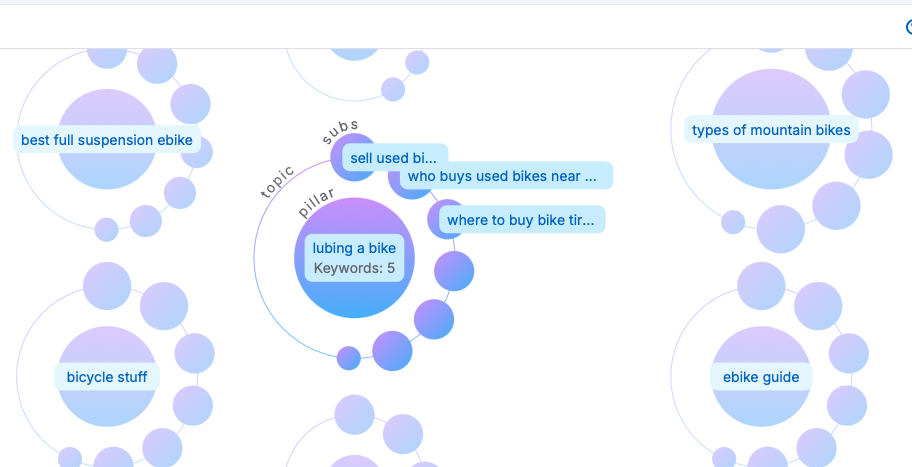Click the "ebike guide" pillar label
This screenshot has height=467, width=912.
click(761, 377)
